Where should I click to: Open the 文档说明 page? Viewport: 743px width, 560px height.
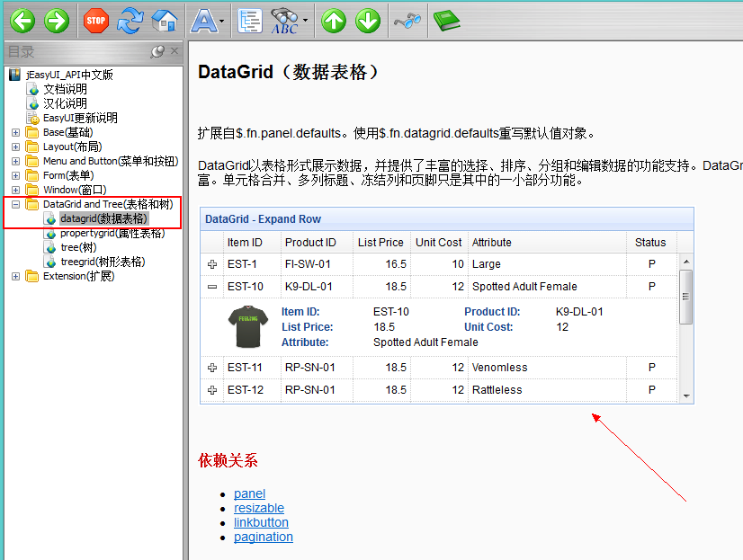click(x=65, y=89)
